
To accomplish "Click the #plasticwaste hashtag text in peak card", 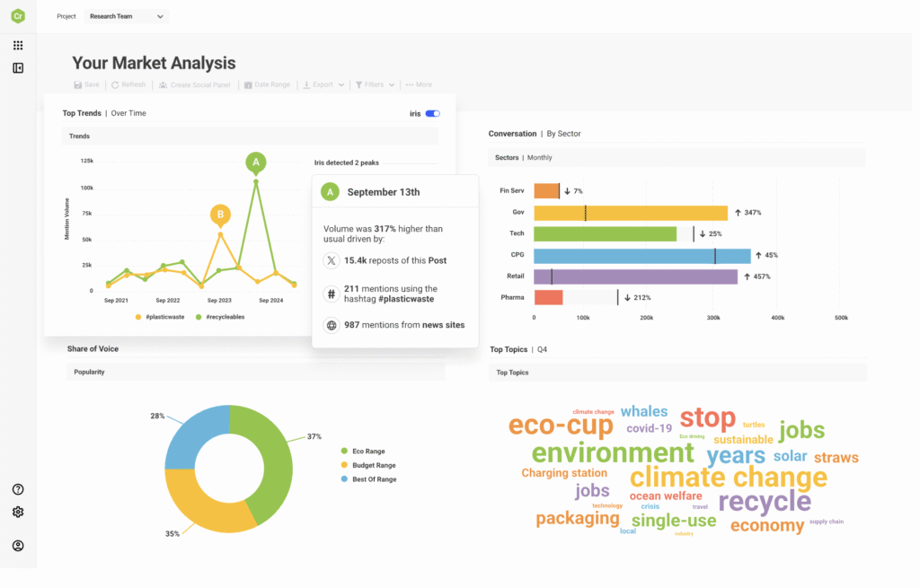I will tap(406, 299).
